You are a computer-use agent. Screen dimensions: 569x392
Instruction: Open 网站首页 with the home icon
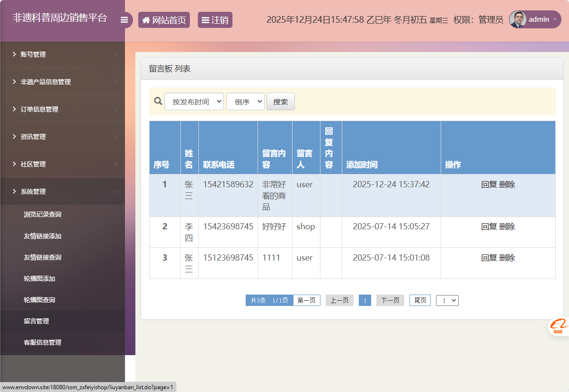coord(164,20)
